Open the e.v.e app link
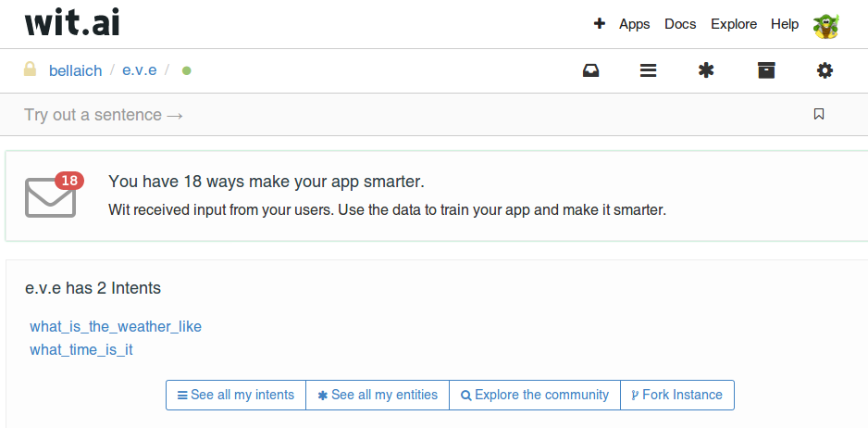The width and height of the screenshot is (868, 428). pyautogui.click(x=140, y=70)
